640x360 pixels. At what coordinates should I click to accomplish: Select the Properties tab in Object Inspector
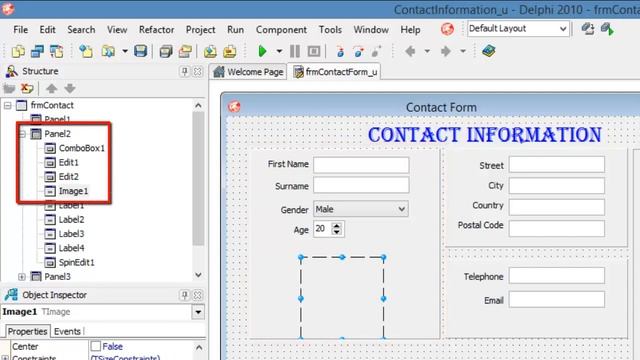(27, 331)
